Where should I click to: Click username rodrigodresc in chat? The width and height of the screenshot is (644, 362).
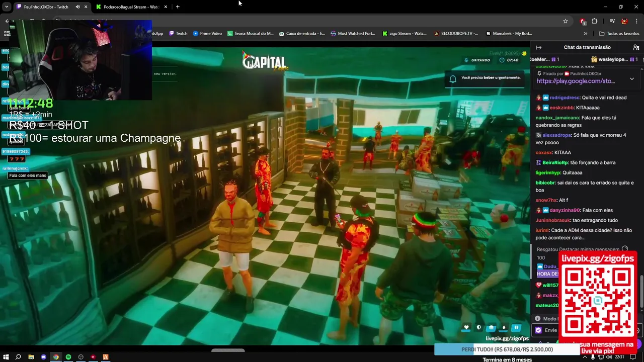point(565,98)
